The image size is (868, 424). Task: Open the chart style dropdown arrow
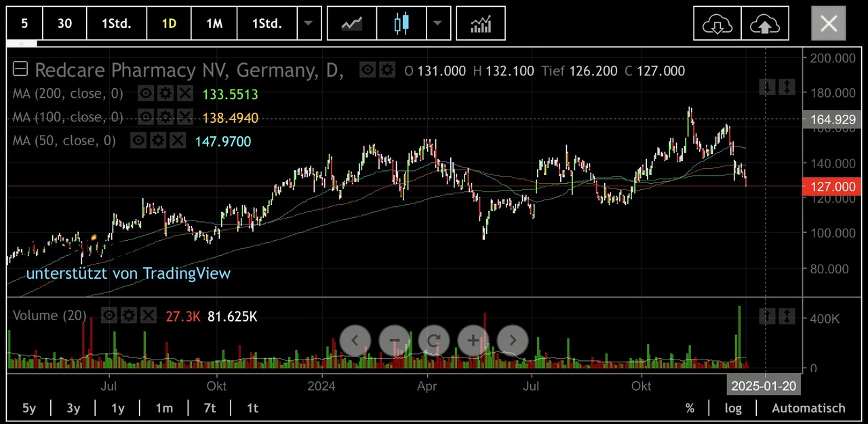437,24
